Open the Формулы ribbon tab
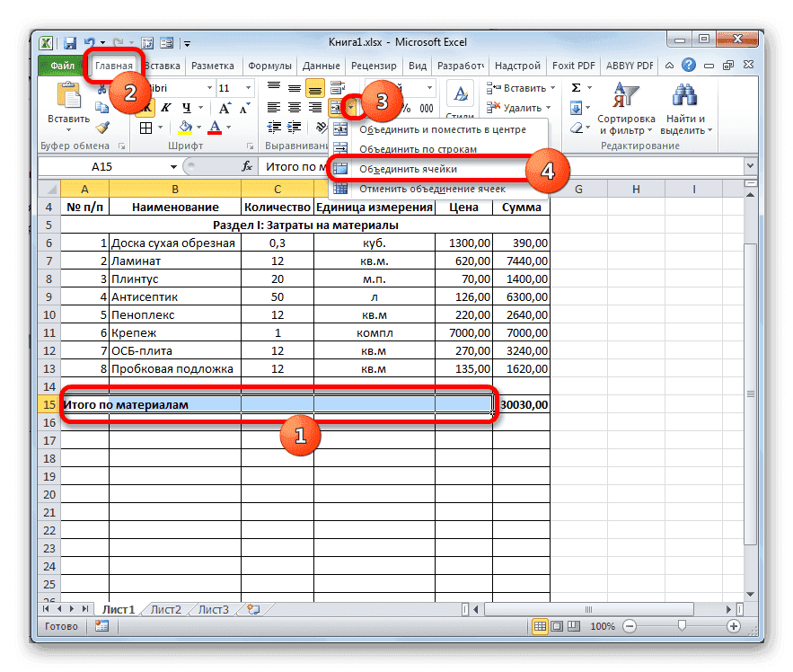The height and width of the screenshot is (672, 793). [x=271, y=65]
